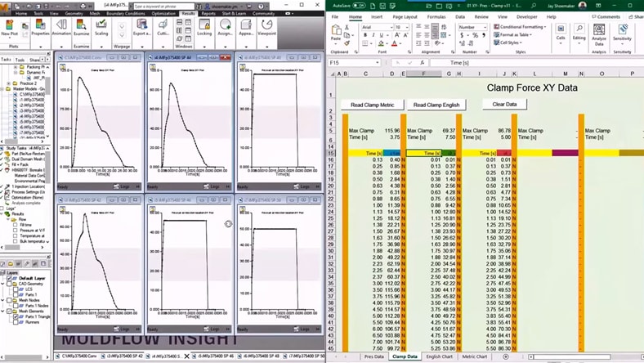644x363 pixels.
Task: Click the Moldflow keyword search field
Action: [x=163, y=7]
